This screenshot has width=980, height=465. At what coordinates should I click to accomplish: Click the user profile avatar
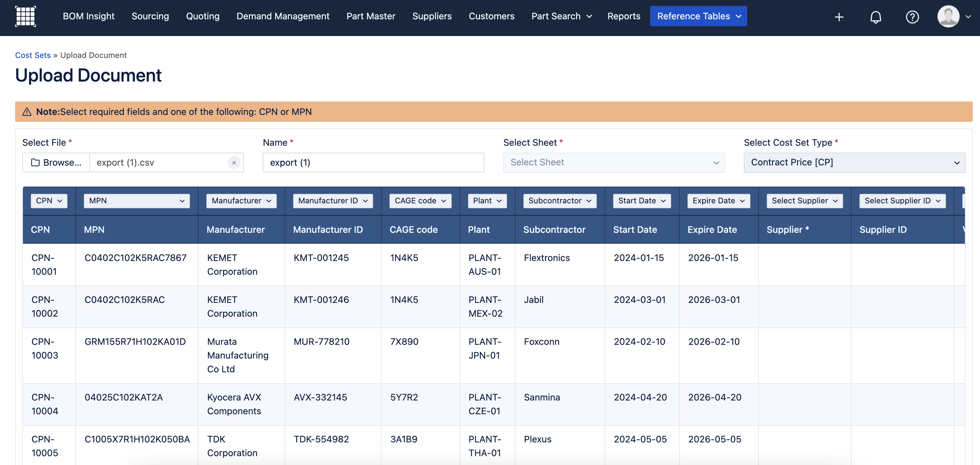948,16
